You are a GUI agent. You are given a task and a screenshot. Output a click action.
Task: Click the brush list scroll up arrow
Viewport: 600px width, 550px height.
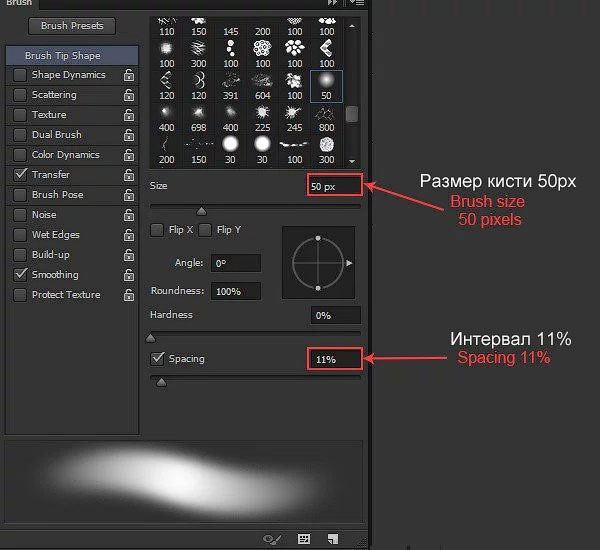click(352, 26)
